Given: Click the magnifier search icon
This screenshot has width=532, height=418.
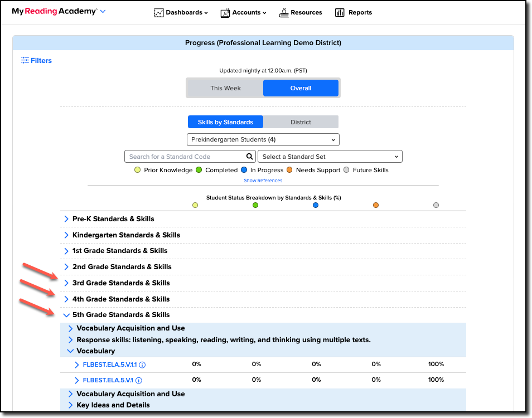Looking at the screenshot, I should coord(249,156).
